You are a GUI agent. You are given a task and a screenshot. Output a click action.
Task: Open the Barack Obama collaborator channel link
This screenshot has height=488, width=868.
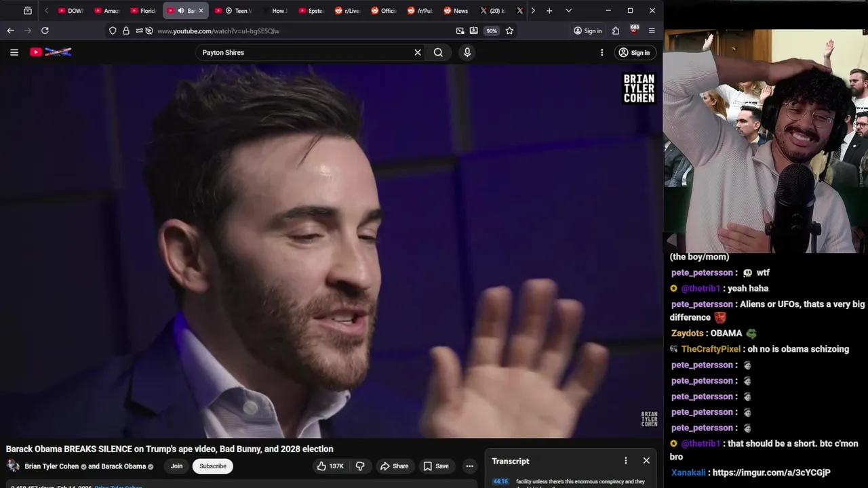click(x=123, y=466)
